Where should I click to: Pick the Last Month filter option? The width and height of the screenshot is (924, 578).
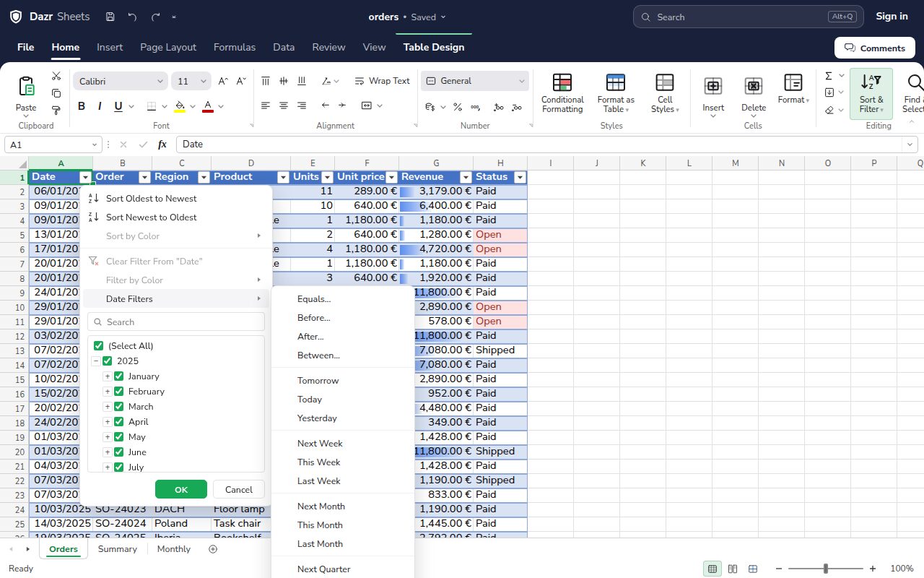(x=343, y=544)
